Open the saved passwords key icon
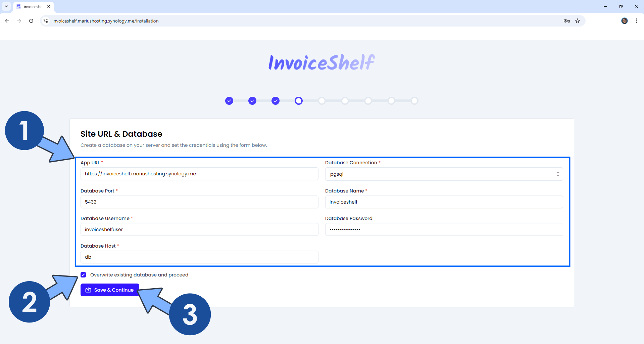The width and height of the screenshot is (644, 344). tap(567, 21)
